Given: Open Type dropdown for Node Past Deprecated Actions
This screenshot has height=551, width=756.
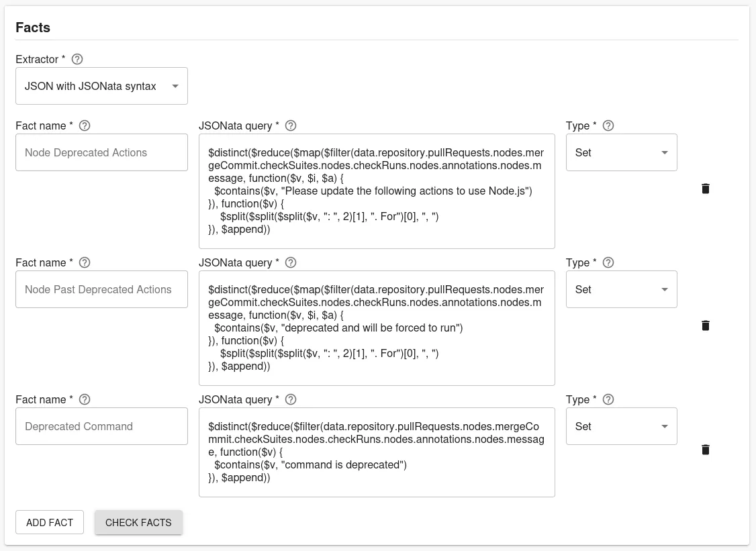Looking at the screenshot, I should [621, 289].
